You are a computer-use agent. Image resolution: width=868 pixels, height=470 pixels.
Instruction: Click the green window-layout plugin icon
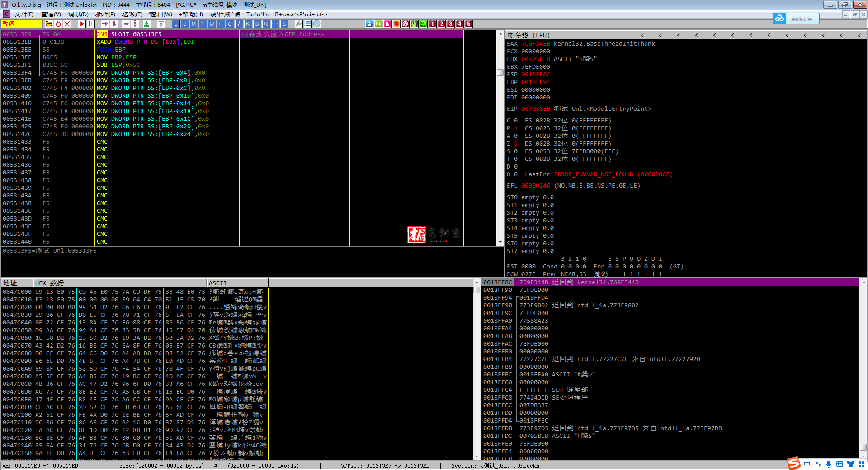(x=424, y=24)
